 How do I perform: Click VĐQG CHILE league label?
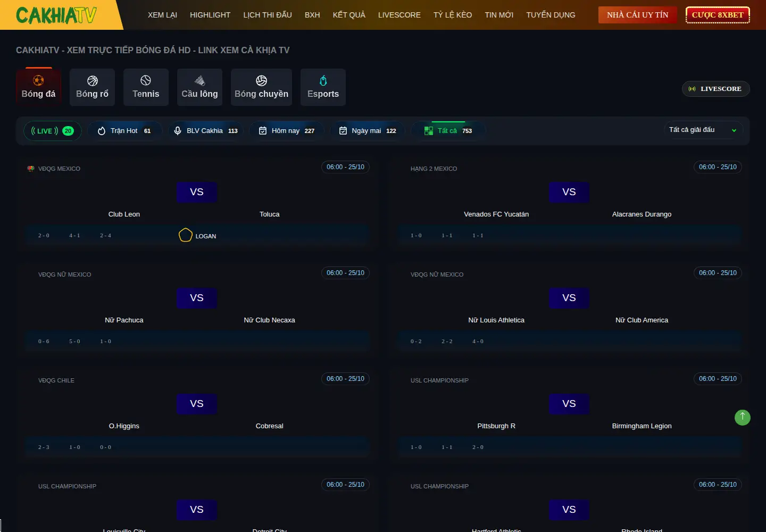(x=56, y=380)
